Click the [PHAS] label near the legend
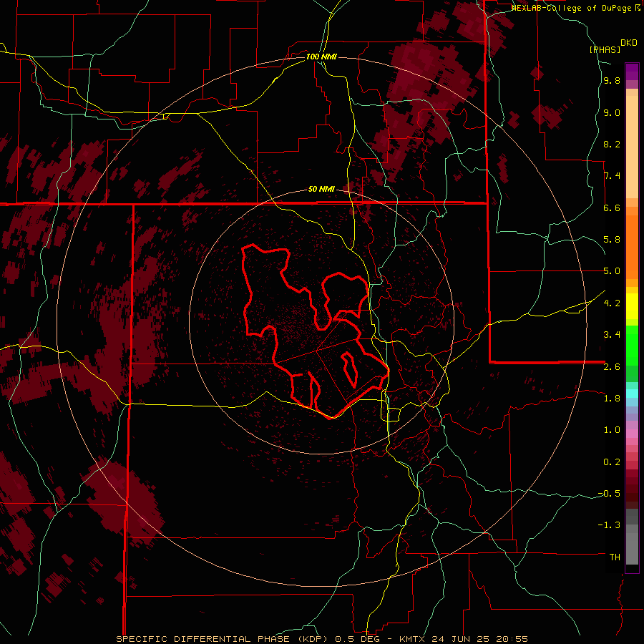644x644 pixels. click(605, 49)
